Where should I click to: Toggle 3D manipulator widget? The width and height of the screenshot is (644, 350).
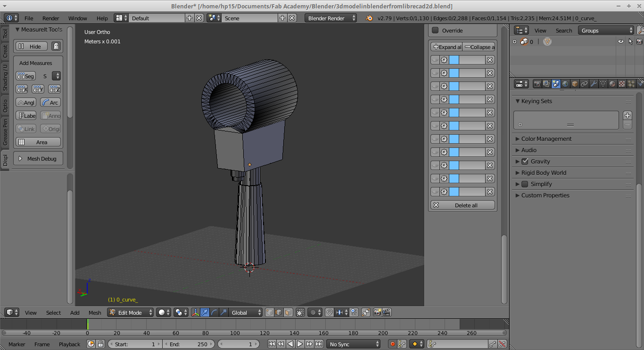click(195, 312)
